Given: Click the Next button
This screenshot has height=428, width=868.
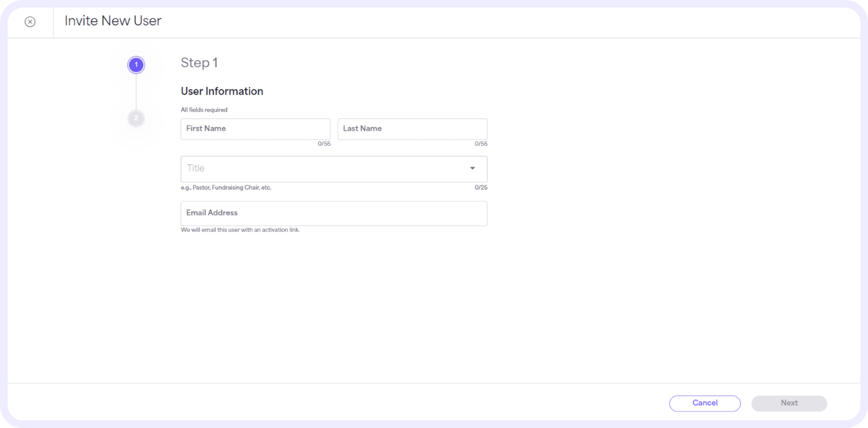Looking at the screenshot, I should point(789,403).
